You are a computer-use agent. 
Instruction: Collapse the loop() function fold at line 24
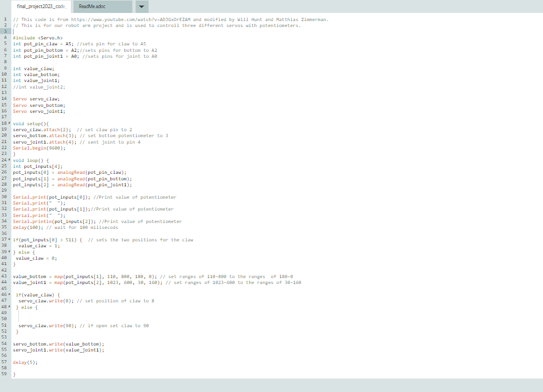click(9, 160)
